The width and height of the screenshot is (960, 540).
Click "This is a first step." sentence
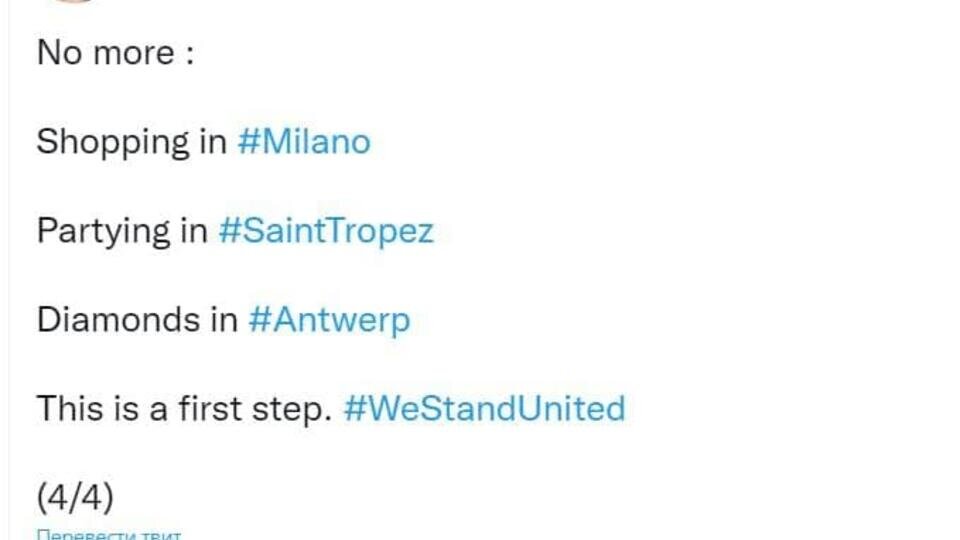pos(184,409)
